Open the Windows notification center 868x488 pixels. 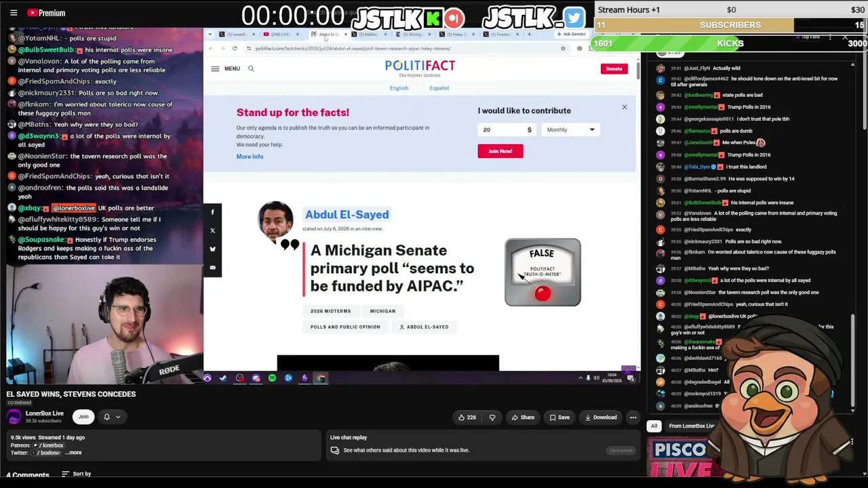(631, 378)
